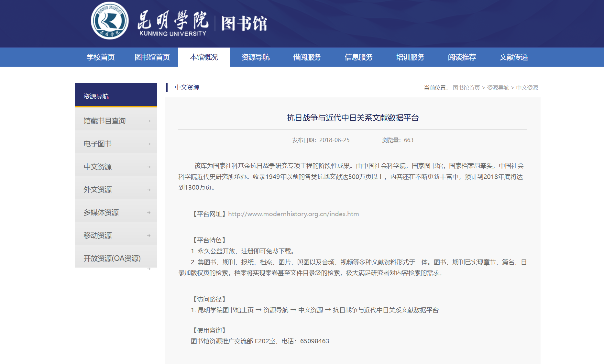
Task: Click arrow icon beside 移动资源
Action: tap(148, 236)
